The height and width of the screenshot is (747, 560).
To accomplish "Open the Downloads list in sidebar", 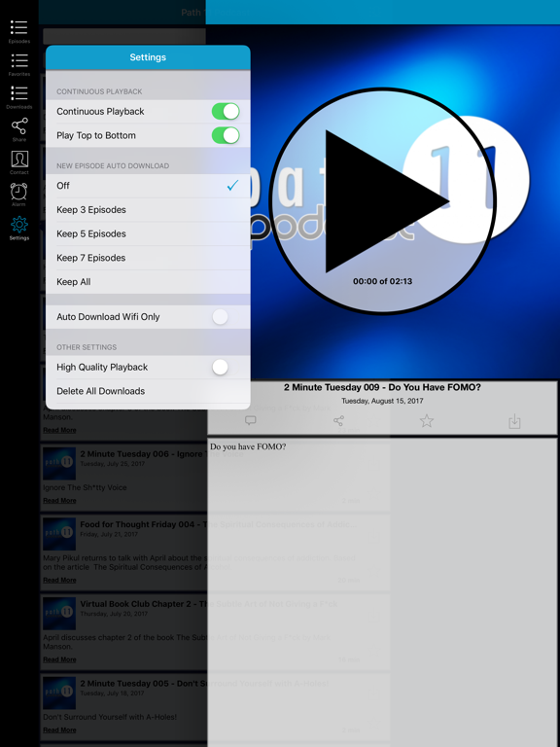I will coord(19,97).
